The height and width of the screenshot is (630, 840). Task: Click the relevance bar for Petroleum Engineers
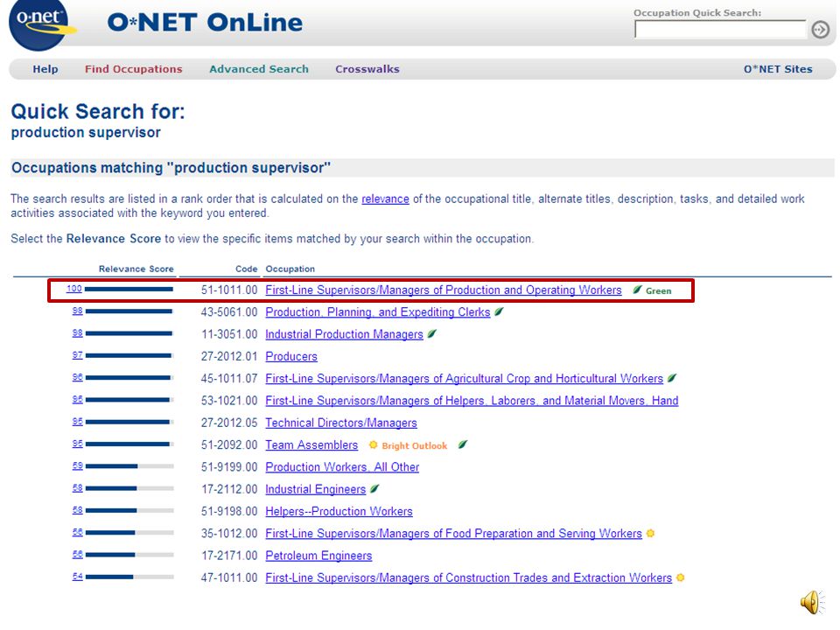click(x=129, y=555)
